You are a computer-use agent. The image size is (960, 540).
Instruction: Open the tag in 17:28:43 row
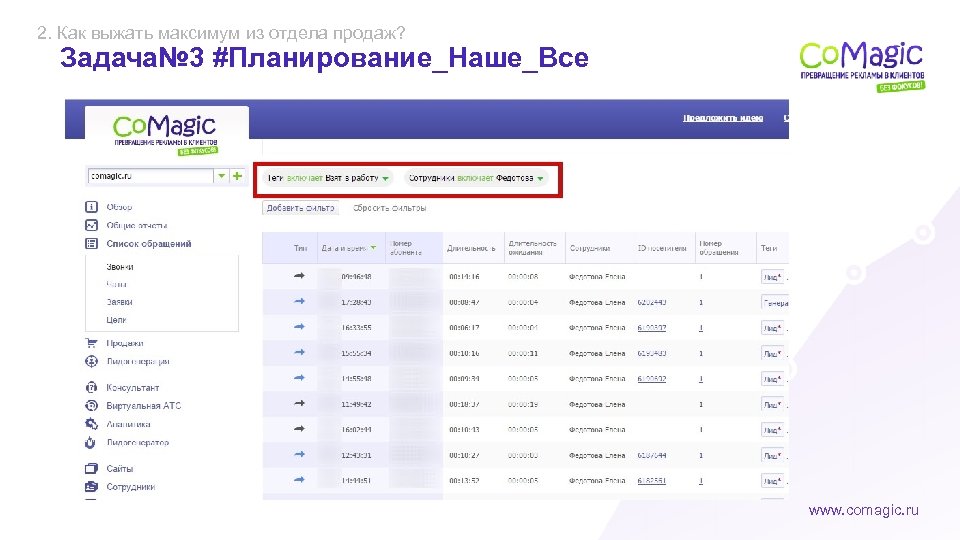tap(775, 302)
